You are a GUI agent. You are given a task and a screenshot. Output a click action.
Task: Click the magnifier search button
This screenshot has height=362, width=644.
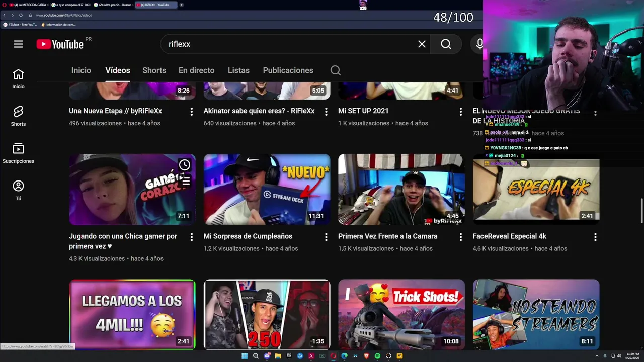coord(446,44)
